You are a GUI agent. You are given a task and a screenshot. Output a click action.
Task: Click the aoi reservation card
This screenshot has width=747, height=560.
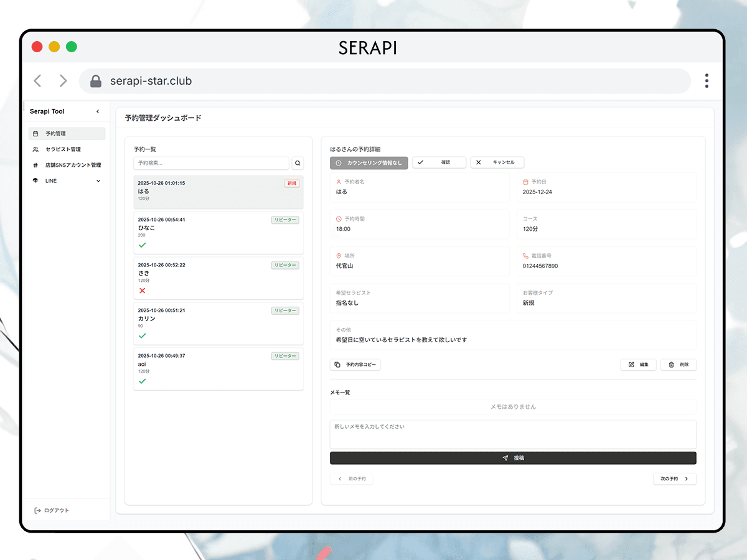(218, 369)
